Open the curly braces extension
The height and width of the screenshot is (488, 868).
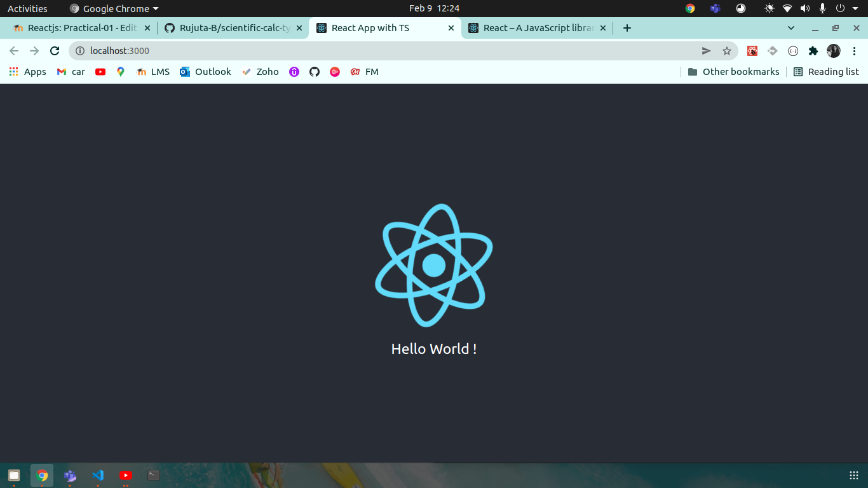coord(793,51)
